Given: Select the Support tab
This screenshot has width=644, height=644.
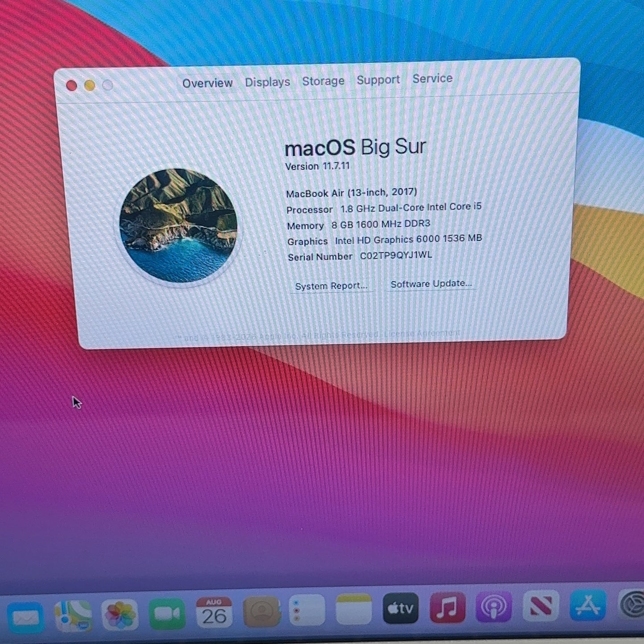Looking at the screenshot, I should click(x=378, y=80).
